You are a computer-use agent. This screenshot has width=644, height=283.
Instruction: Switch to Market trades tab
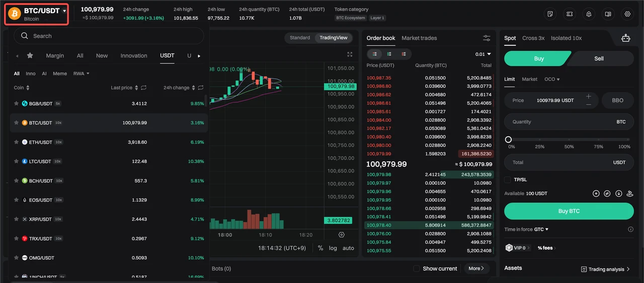419,38
